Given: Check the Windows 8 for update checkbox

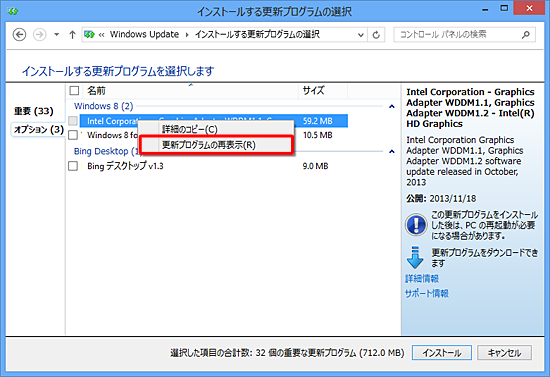Looking at the screenshot, I should click(73, 135).
